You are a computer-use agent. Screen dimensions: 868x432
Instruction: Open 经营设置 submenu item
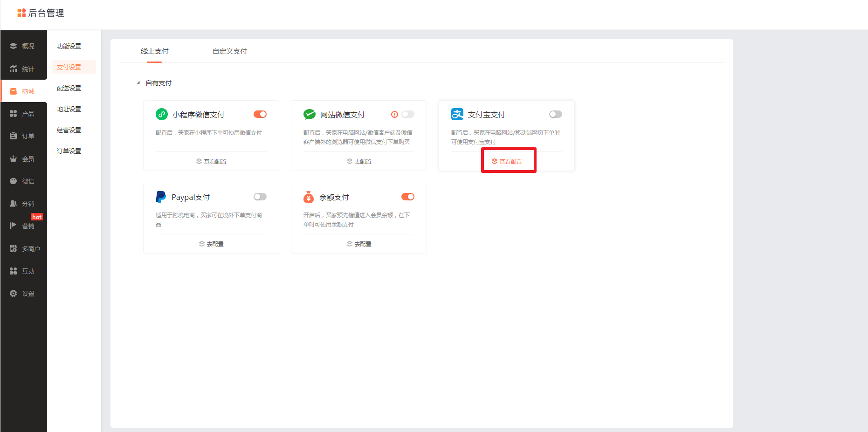pyautogui.click(x=69, y=130)
